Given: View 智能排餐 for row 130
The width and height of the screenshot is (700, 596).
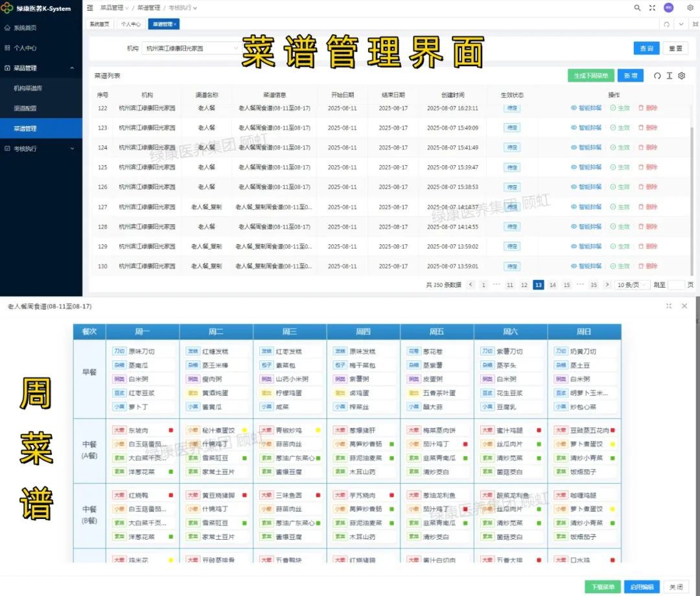Looking at the screenshot, I should click(x=586, y=266).
